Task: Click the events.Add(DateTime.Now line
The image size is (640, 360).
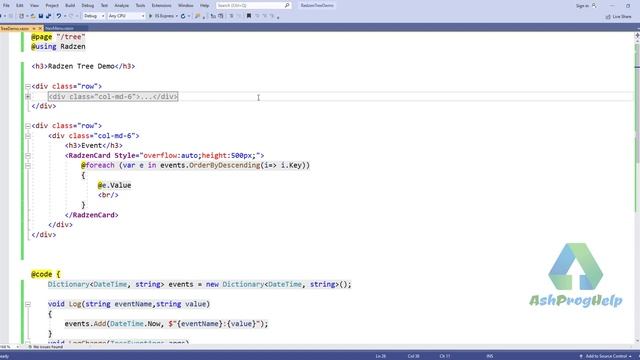Action: (167, 324)
